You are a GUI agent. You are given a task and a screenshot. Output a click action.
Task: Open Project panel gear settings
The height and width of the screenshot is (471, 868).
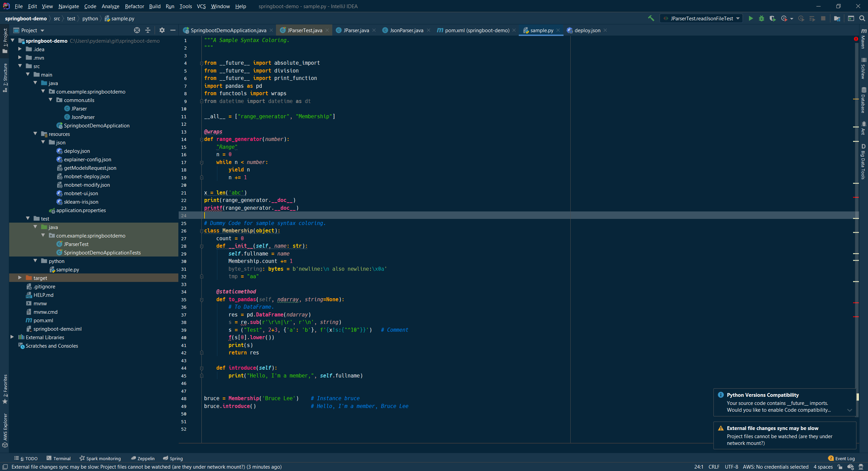pos(162,30)
